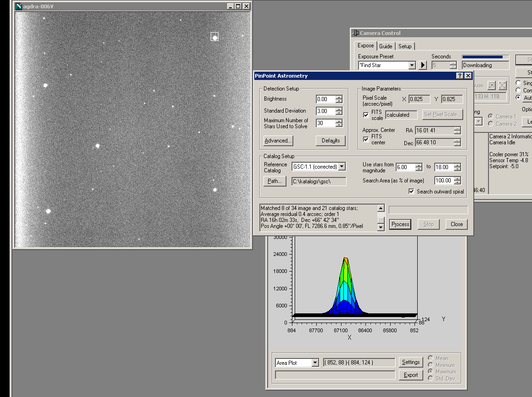The height and width of the screenshot is (397, 532).
Task: Click the Camera Control title bar icon
Action: coord(355,33)
